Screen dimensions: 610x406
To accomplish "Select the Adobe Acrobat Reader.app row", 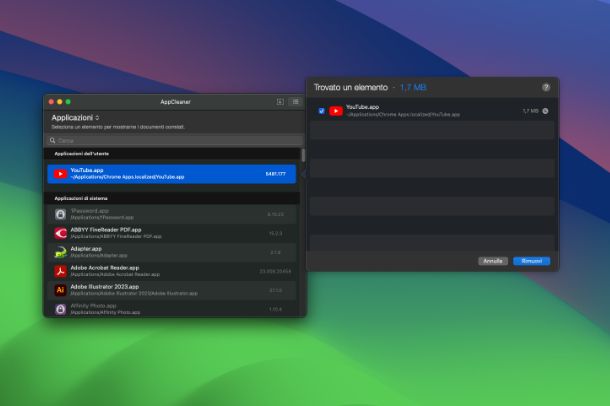I will [x=172, y=271].
